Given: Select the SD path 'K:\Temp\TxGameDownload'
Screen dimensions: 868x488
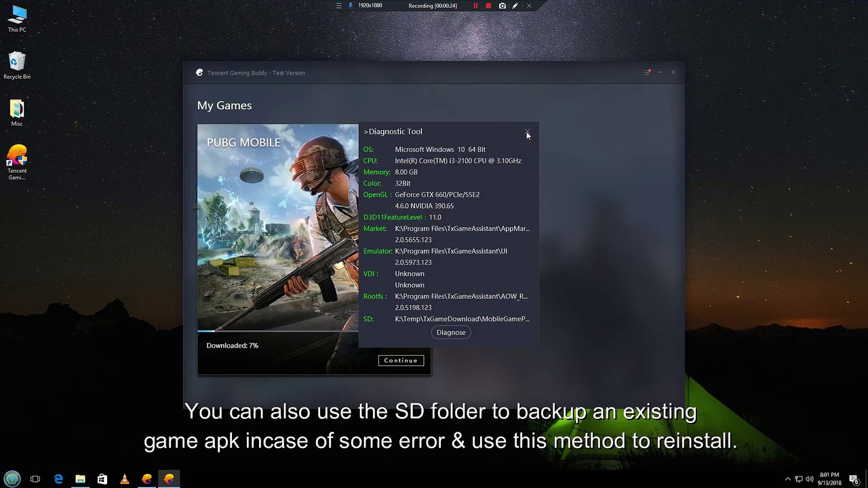Looking at the screenshot, I should (x=462, y=319).
